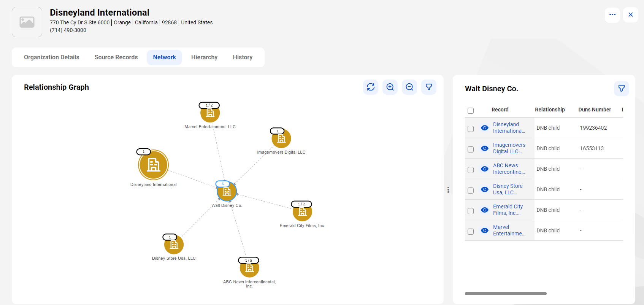Click Duns number 16553113 cell
This screenshot has height=305, width=644.
[x=592, y=148]
